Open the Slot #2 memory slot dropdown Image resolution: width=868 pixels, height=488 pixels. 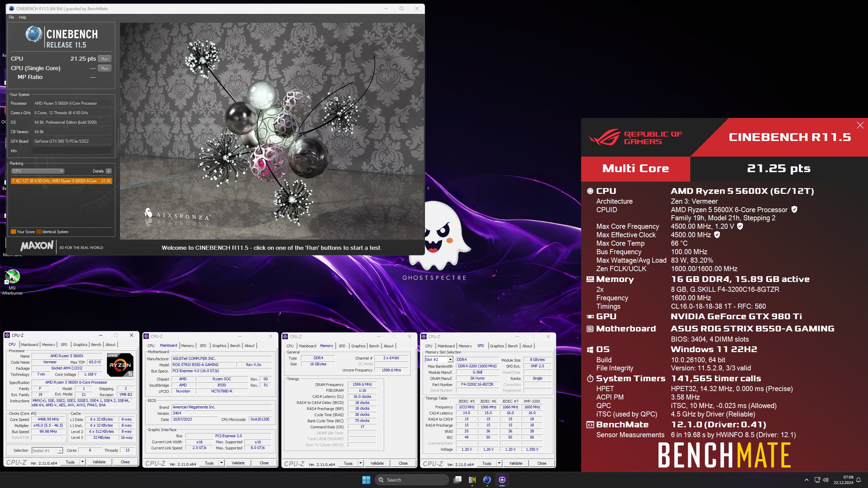pyautogui.click(x=439, y=360)
